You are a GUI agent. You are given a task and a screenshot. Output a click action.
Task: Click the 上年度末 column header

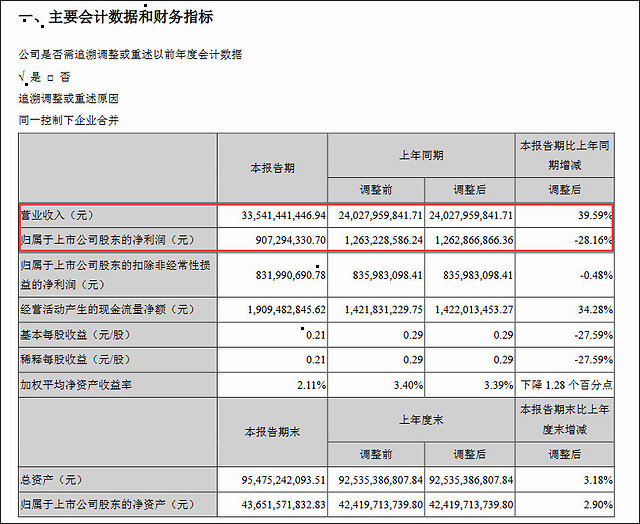421,420
